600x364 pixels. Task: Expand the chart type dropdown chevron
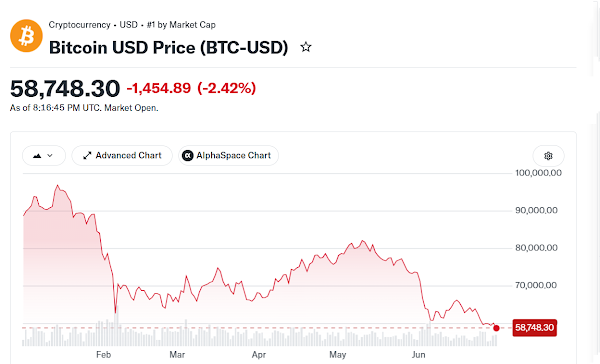pos(50,156)
